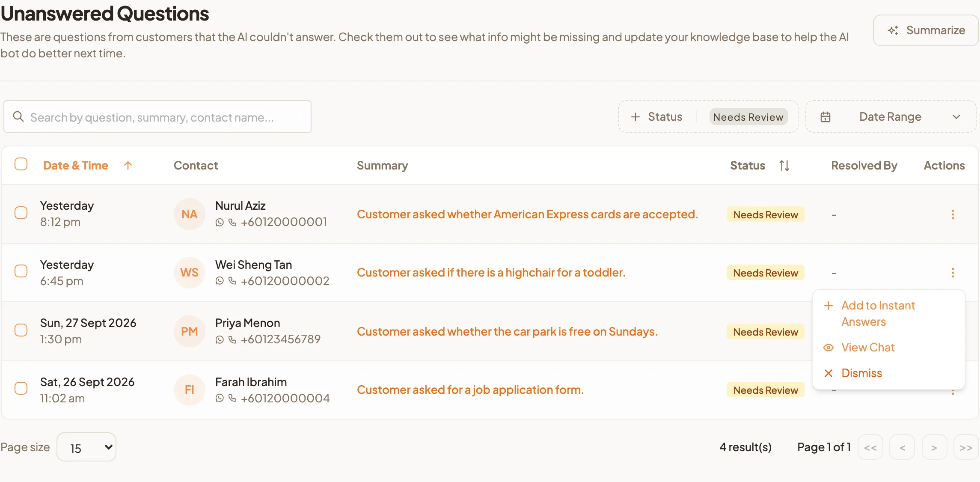Click the calendar icon in Date Range

(x=826, y=117)
